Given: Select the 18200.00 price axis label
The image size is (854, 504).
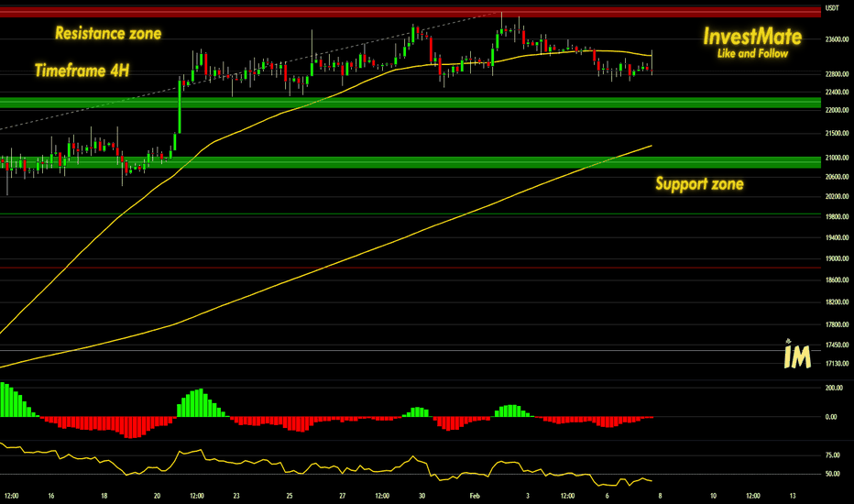Looking at the screenshot, I should pos(838,301).
